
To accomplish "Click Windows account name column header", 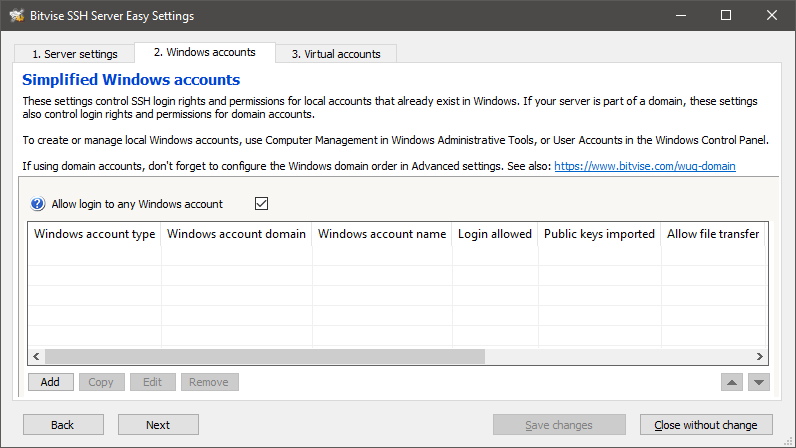I will pyautogui.click(x=382, y=234).
